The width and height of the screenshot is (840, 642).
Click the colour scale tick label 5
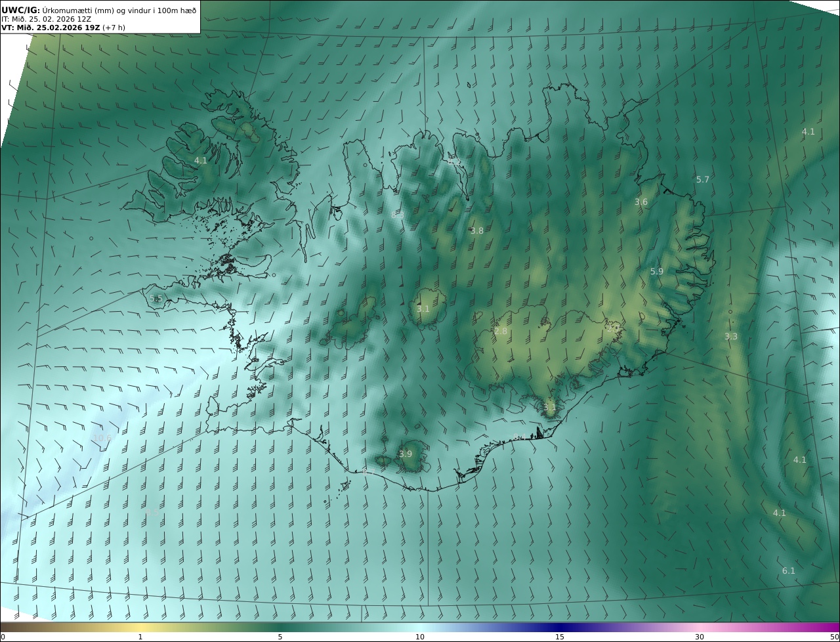point(280,637)
